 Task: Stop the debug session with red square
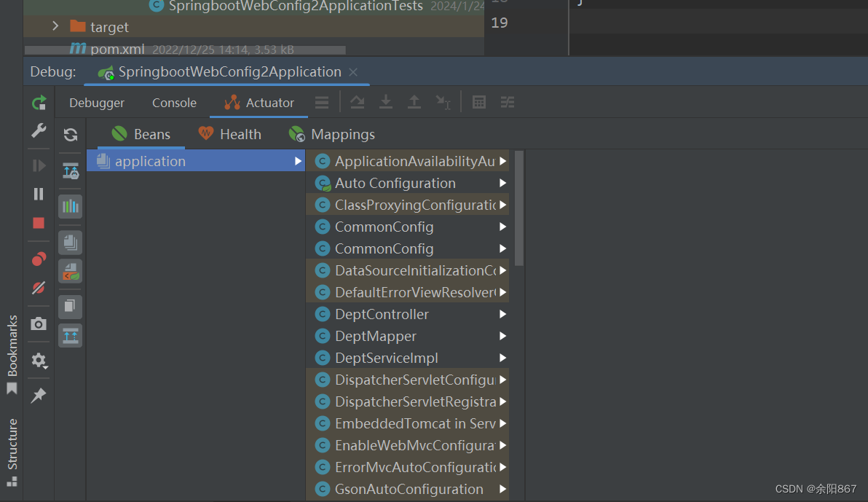(39, 223)
